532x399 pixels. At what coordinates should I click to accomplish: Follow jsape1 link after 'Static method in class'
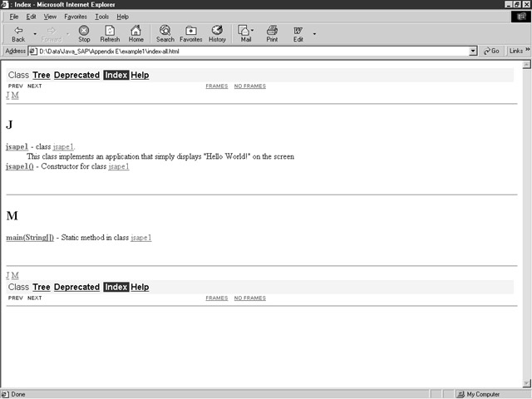point(141,238)
